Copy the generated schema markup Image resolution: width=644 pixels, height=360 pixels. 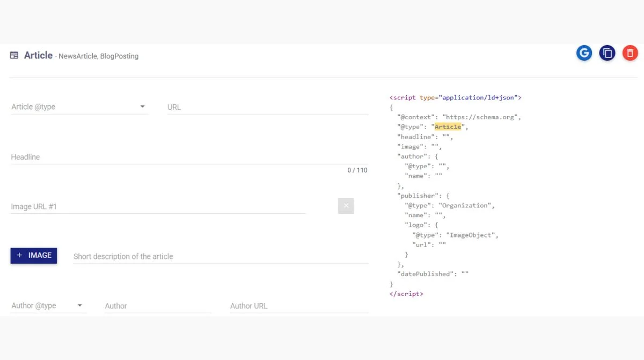(x=607, y=53)
